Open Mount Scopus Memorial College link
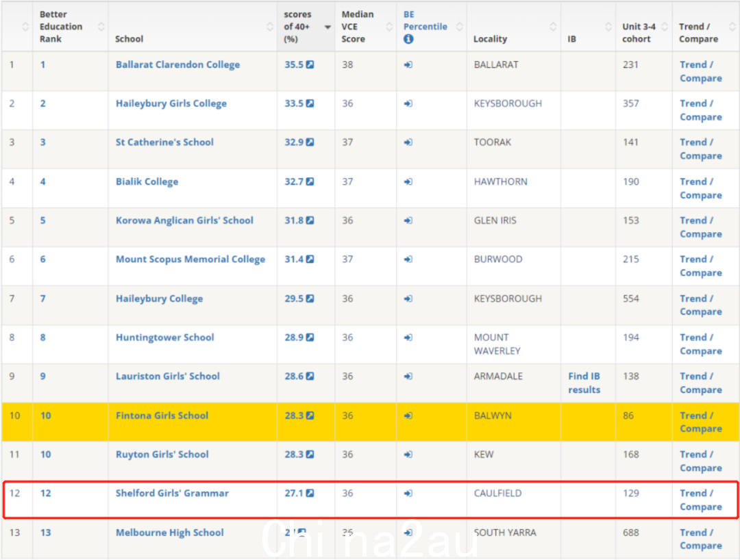The image size is (740, 560). pyautogui.click(x=190, y=259)
